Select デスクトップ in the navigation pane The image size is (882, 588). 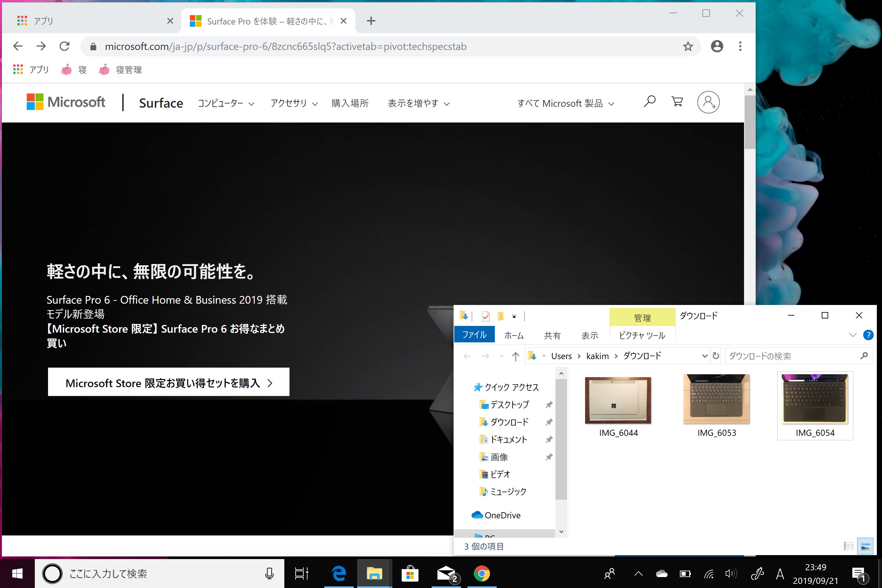[505, 405]
